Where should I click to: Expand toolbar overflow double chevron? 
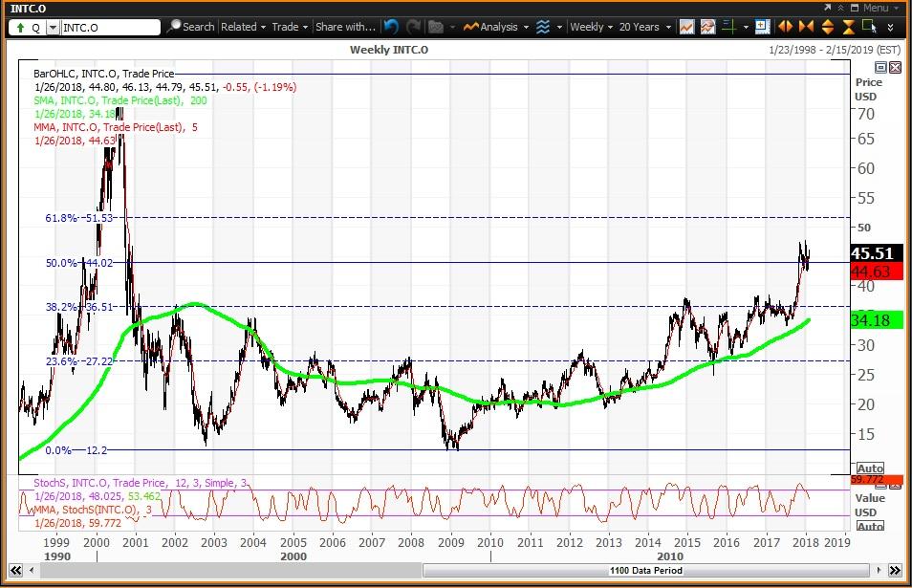tap(890, 28)
